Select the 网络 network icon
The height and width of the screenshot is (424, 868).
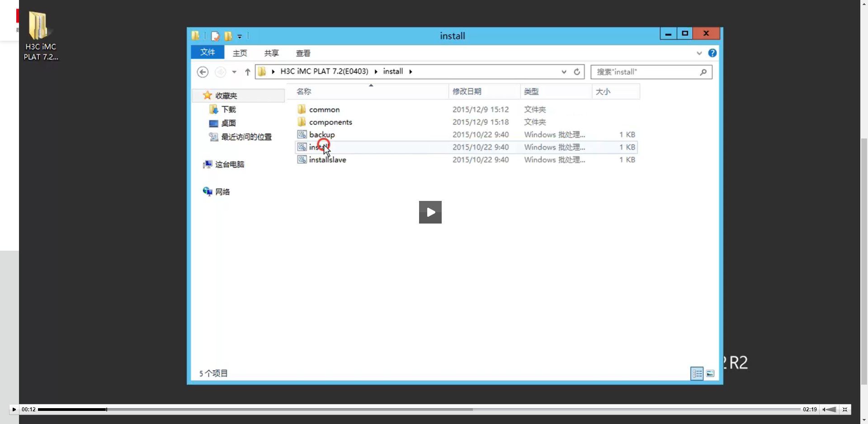pos(208,192)
